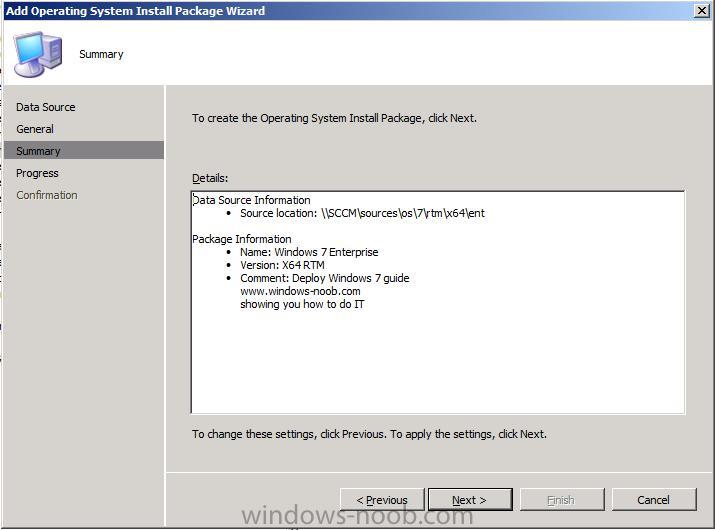Click the computer wizard icon in the header
This screenshot has width=715, height=530.
[37, 54]
